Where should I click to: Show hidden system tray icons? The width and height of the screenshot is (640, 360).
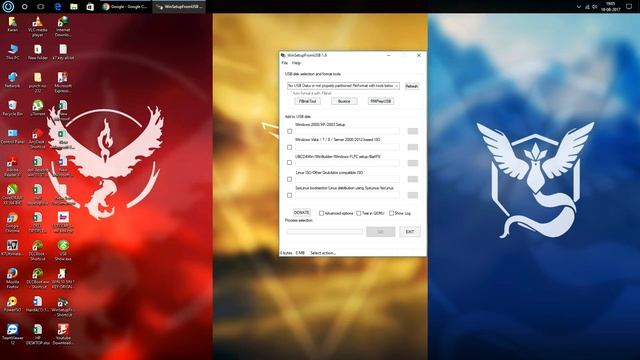tap(578, 7)
